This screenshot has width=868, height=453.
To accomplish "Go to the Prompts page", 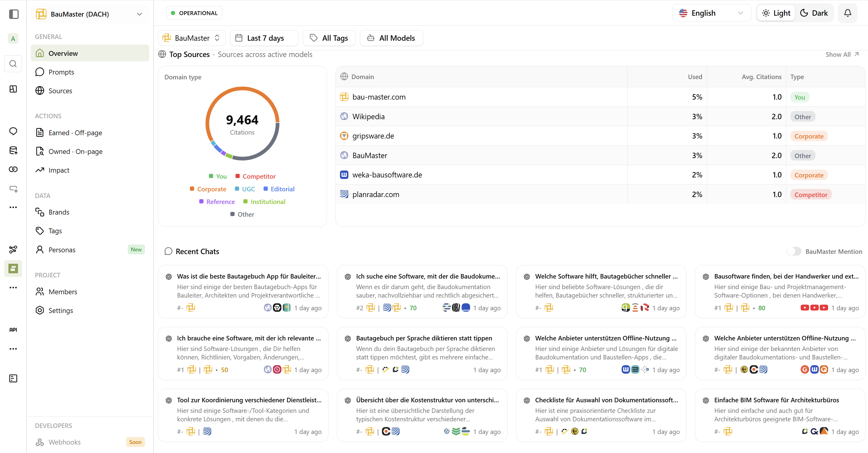I will coord(61,72).
